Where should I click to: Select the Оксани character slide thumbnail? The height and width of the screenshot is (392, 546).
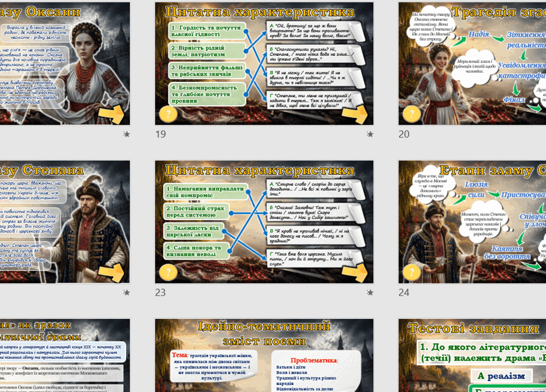[x=65, y=64]
